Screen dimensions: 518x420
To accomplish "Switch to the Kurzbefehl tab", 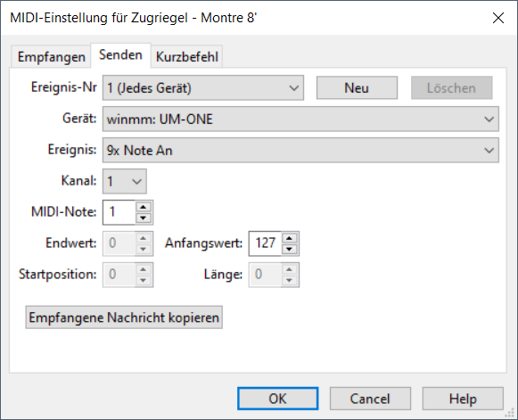I will (187, 57).
